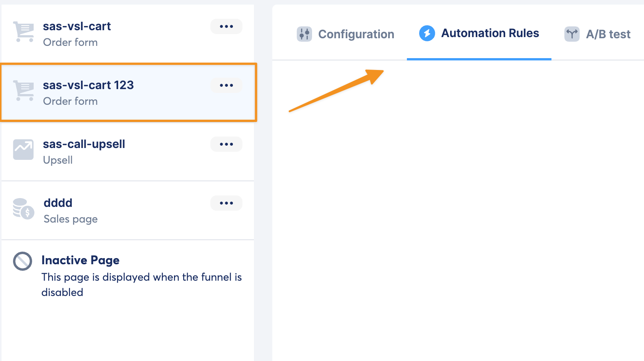Choose the dddd sales page step
This screenshot has width=644, height=361.
click(x=58, y=203)
